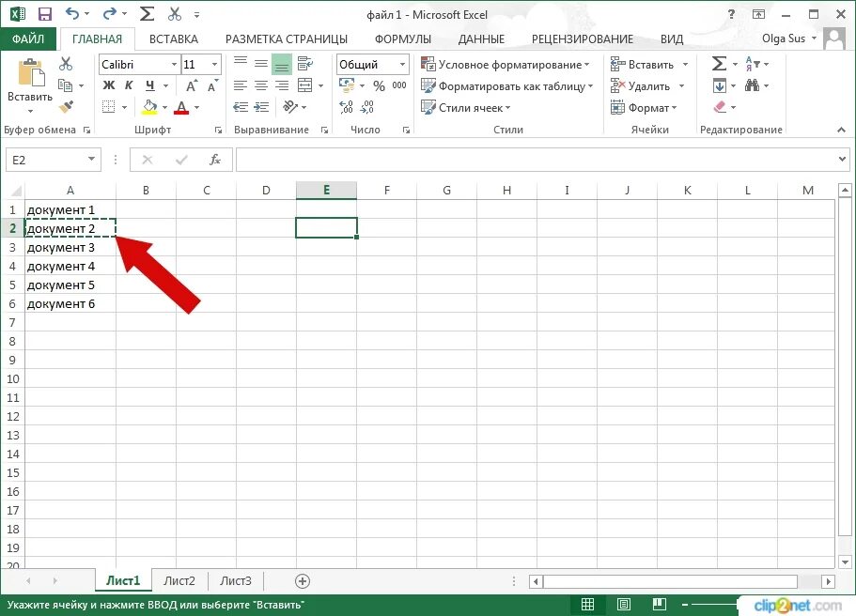Toggle align left
Viewport: 856px width, 616px height.
[x=241, y=85]
